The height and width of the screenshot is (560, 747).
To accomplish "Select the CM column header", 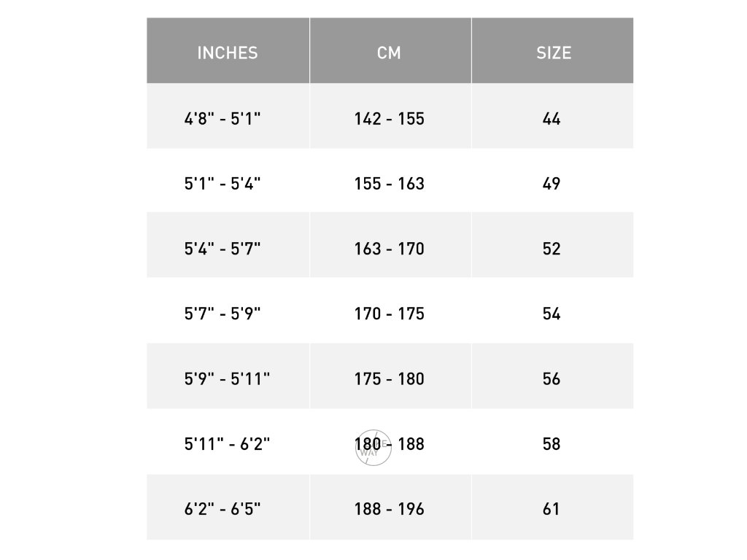I will 390,50.
